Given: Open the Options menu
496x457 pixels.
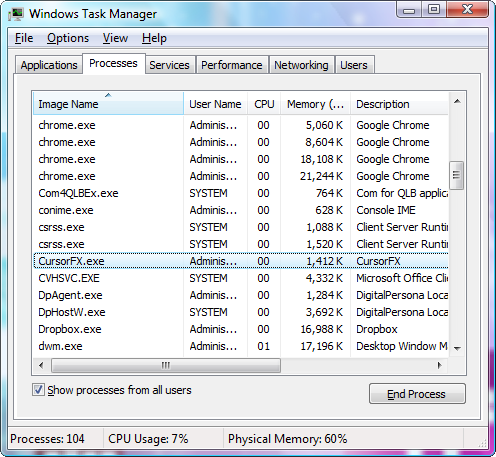Looking at the screenshot, I should click(68, 38).
